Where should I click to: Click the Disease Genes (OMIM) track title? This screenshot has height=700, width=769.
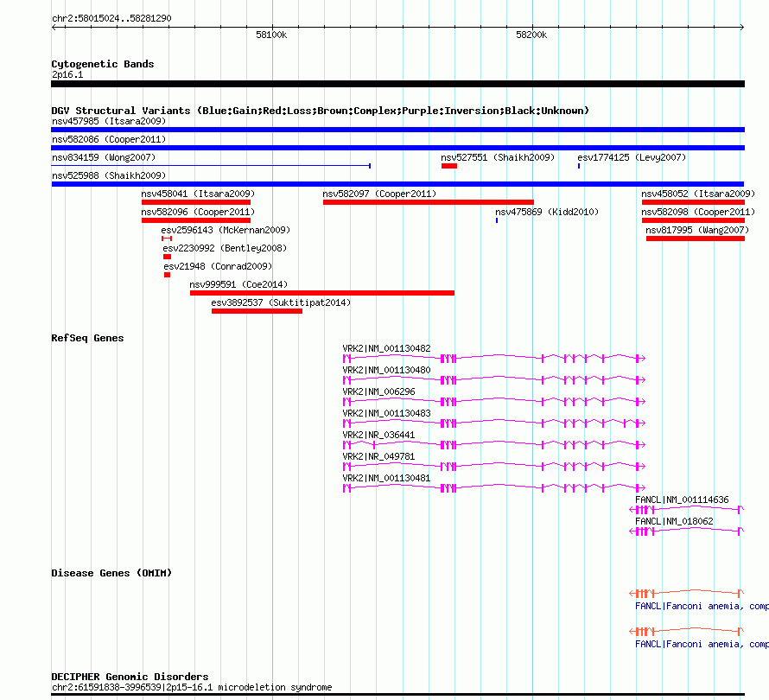[x=111, y=573]
